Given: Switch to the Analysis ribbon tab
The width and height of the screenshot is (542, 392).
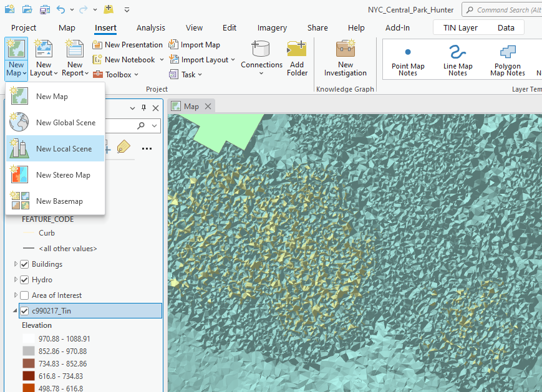Looking at the screenshot, I should pos(151,28).
